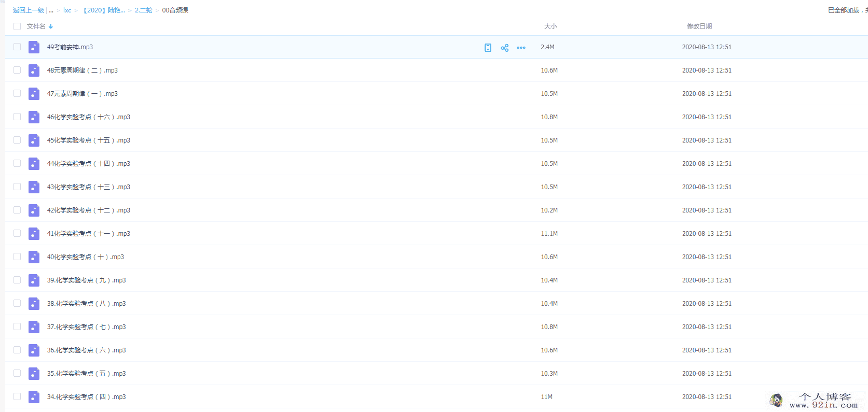
Task: Check the box for 39.化学实验考点（九）.mp3
Action: (x=17, y=280)
